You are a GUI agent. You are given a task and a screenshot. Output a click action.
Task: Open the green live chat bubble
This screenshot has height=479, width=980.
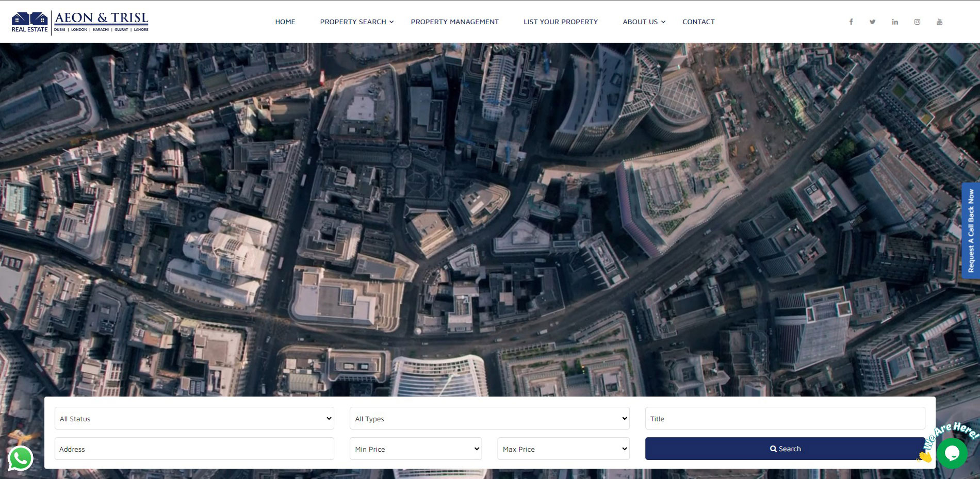pos(952,453)
